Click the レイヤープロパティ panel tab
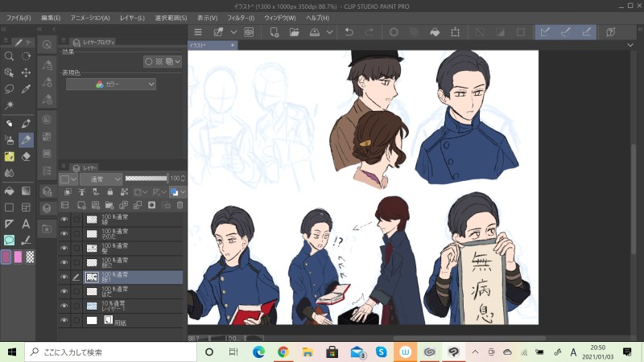The image size is (644, 362). [x=94, y=42]
